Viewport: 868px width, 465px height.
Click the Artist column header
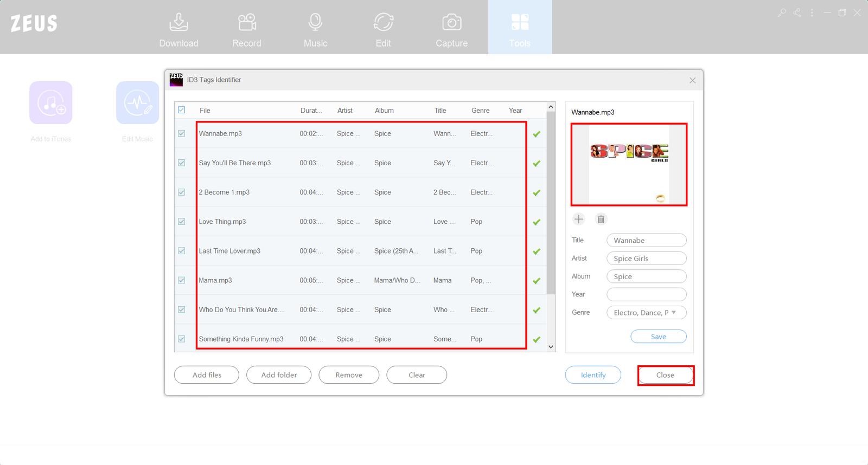point(345,111)
